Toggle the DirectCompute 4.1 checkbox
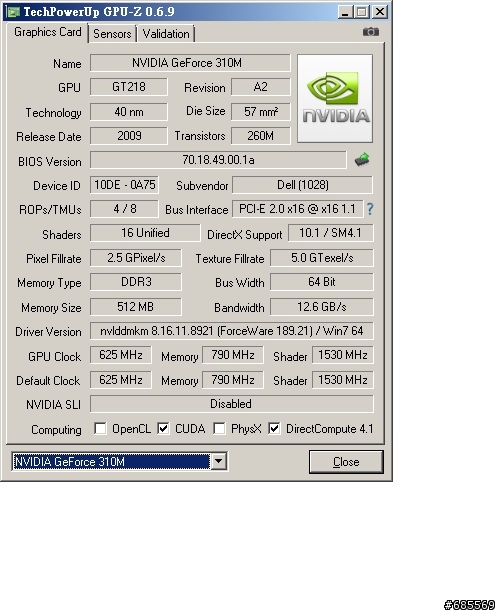Viewport: 500px width, 613px height. point(274,428)
